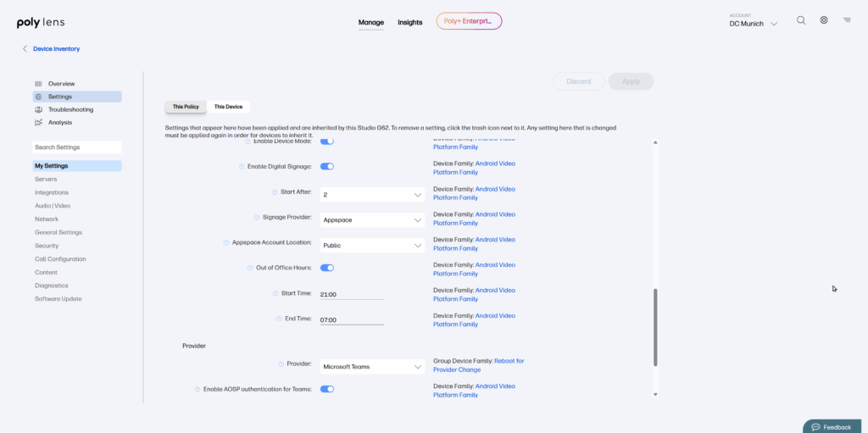Toggle Enable Digital Signage switch
The width and height of the screenshot is (868, 433).
tap(326, 167)
